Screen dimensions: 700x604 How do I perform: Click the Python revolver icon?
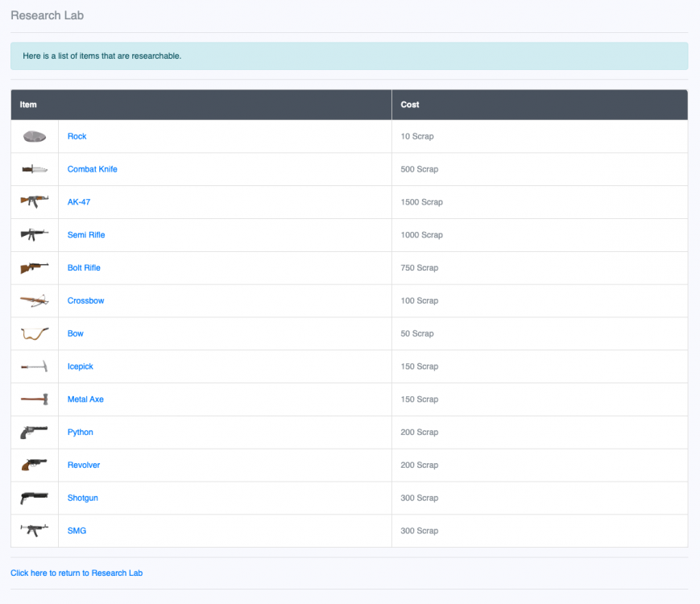(35, 432)
